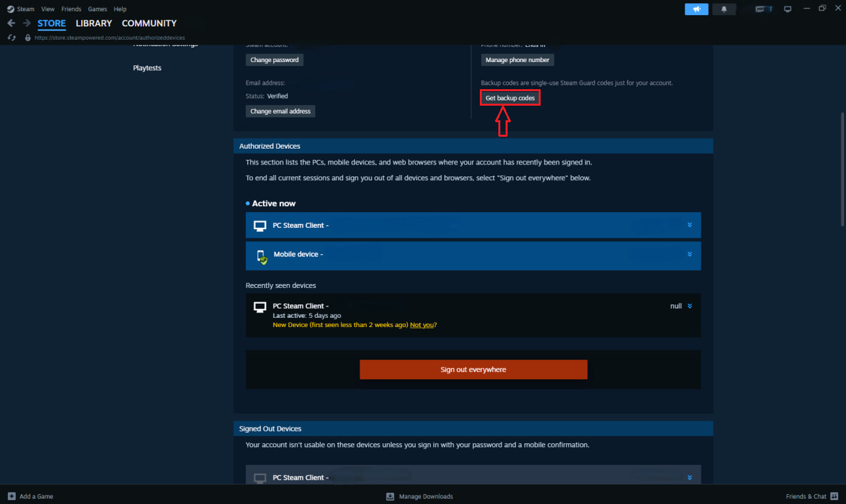Click the "Signed Out Devices" section header

(x=473, y=429)
